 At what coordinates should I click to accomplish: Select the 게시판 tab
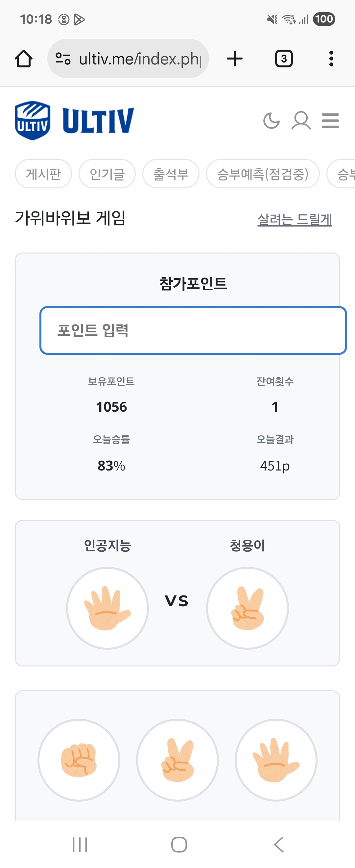(43, 174)
